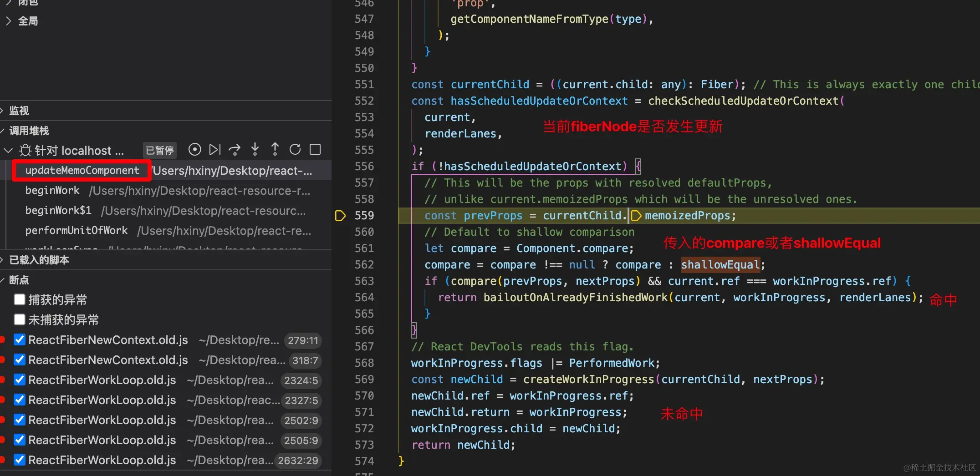Click bailoutOnAlreadyFinishedWork on line 564
Screen dimensions: 980x476
tap(576, 298)
